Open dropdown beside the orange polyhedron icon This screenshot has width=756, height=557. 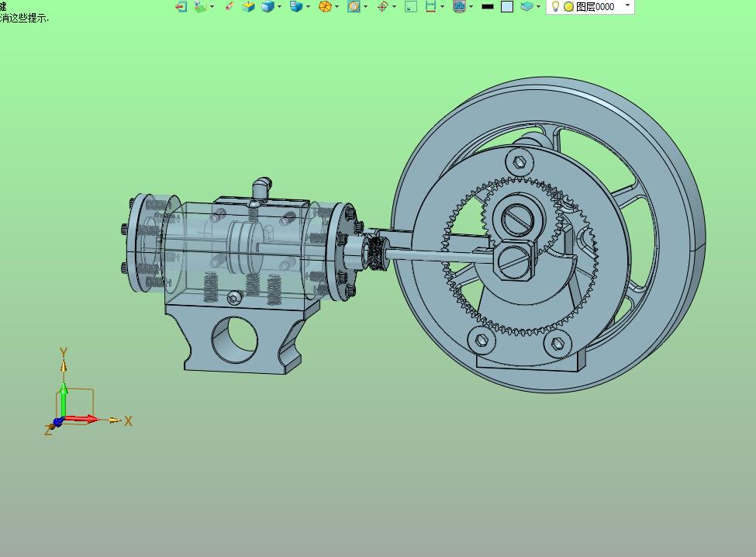[337, 7]
